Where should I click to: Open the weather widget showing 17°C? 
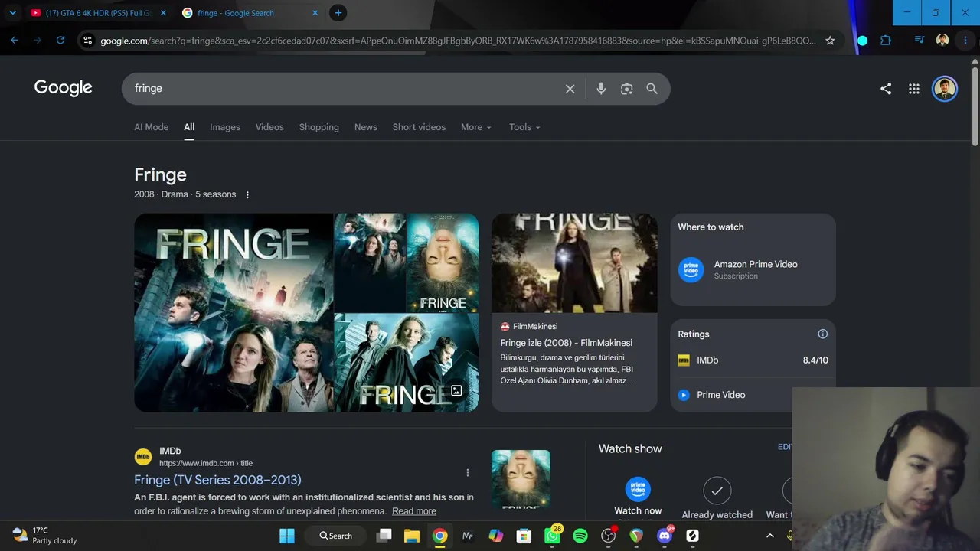(44, 536)
